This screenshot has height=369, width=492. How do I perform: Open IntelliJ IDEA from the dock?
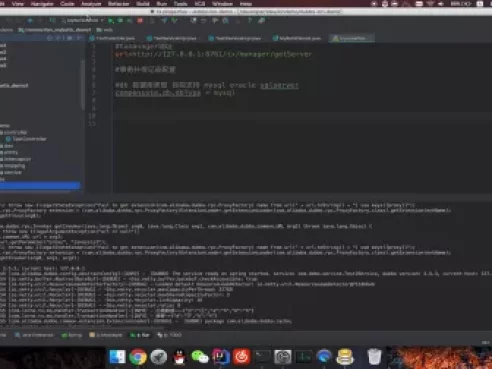[x=220, y=357]
